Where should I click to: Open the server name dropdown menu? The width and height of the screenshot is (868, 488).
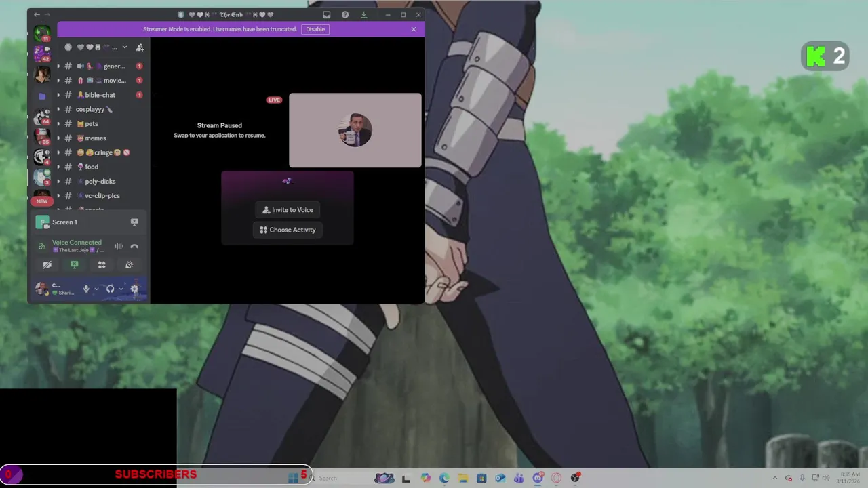pyautogui.click(x=124, y=47)
